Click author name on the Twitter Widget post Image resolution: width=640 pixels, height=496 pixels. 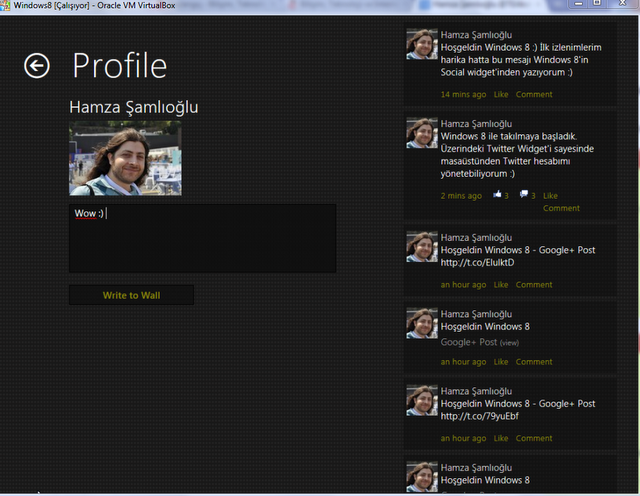pos(476,124)
